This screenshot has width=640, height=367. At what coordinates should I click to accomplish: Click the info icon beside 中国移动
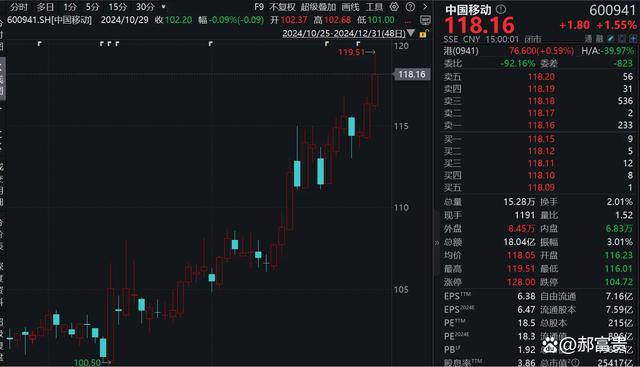(x=501, y=9)
